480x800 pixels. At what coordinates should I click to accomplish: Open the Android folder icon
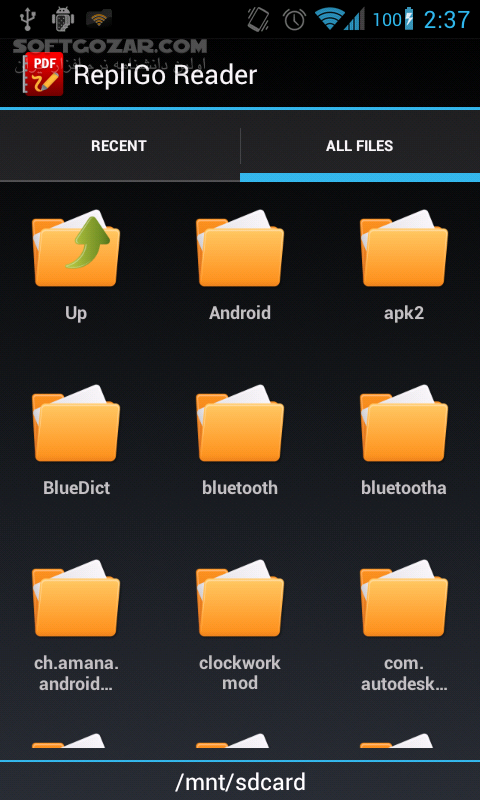pyautogui.click(x=240, y=248)
